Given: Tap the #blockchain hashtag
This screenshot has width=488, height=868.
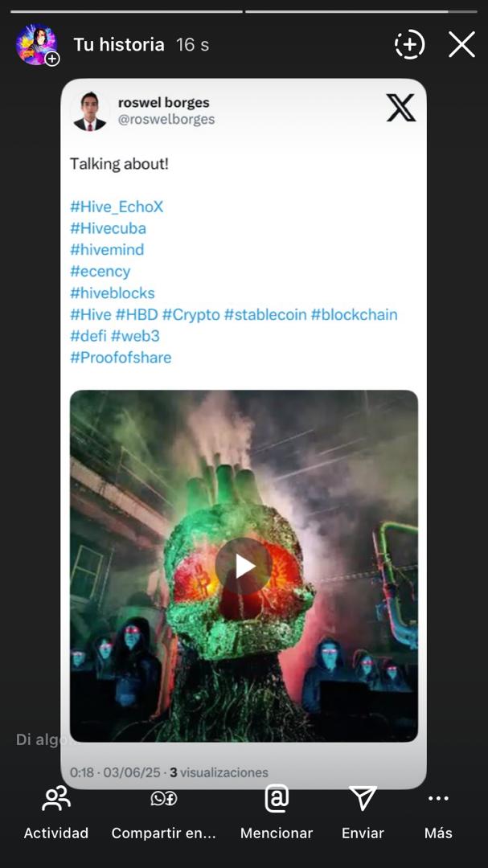Looking at the screenshot, I should [x=354, y=314].
